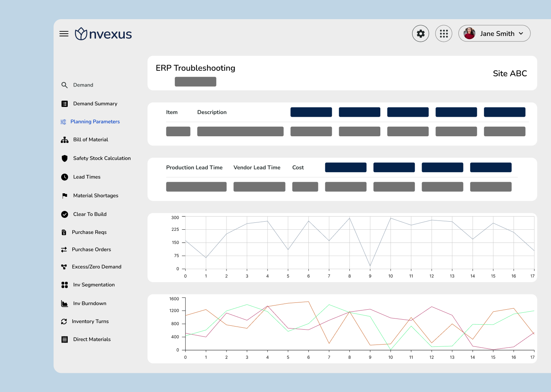Screen dimensions: 551x392
Task: Open the apps grid launcher
Action: [x=444, y=34]
